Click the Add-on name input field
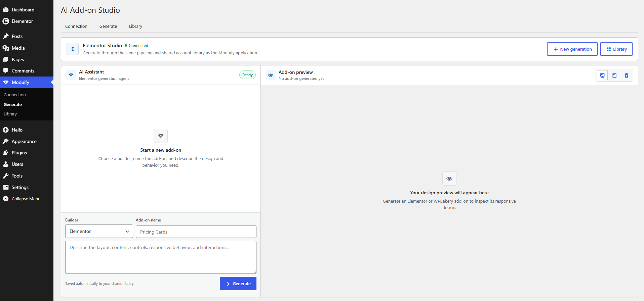The height and width of the screenshot is (301, 644). coord(196,232)
